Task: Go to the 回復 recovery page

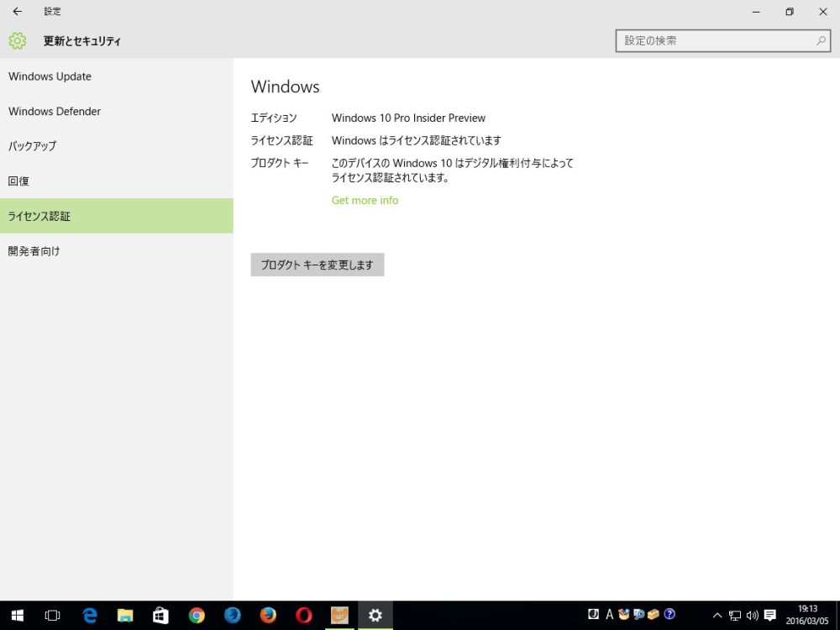Action: point(18,181)
